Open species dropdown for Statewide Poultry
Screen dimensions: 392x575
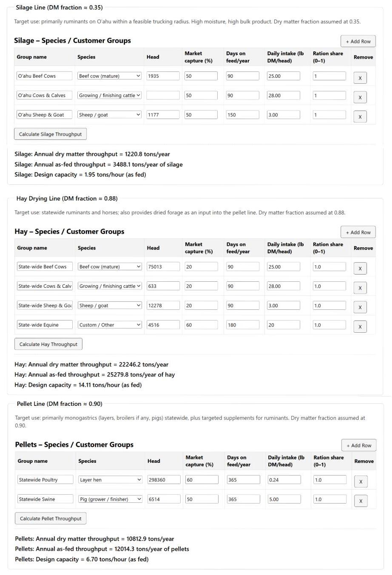click(x=110, y=480)
